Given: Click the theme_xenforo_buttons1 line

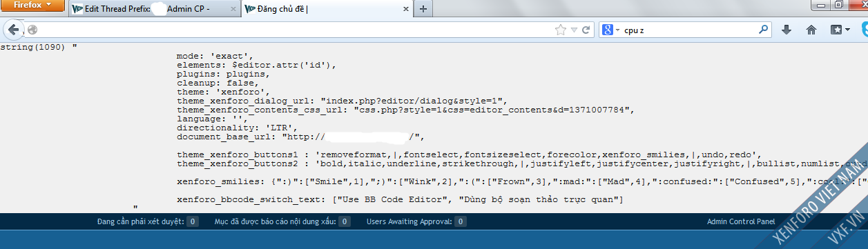Looking at the screenshot, I should click(x=469, y=155).
